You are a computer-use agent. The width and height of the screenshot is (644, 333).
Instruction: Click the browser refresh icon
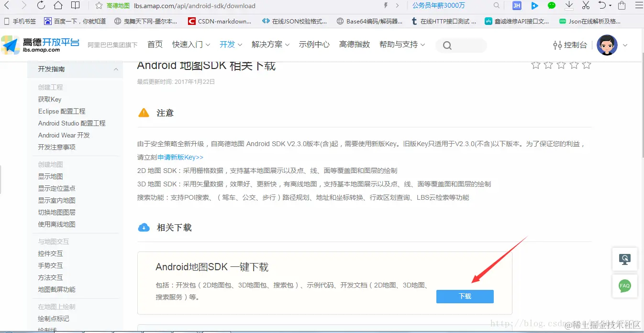click(x=41, y=6)
